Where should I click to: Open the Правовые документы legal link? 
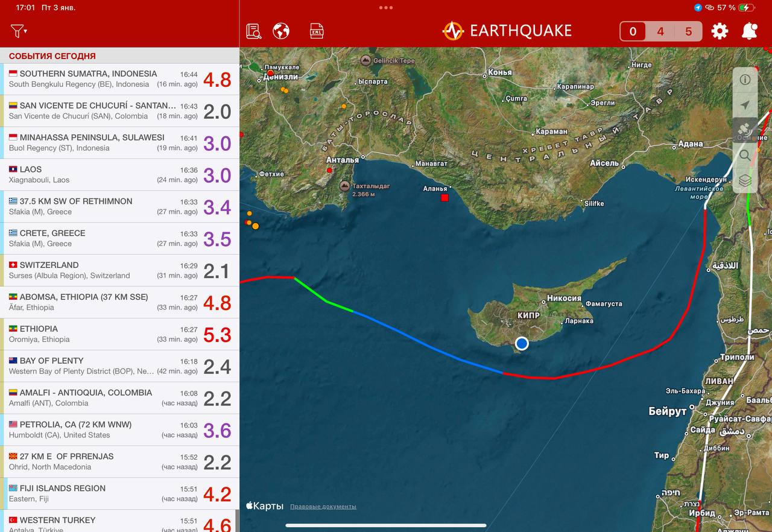tap(323, 507)
